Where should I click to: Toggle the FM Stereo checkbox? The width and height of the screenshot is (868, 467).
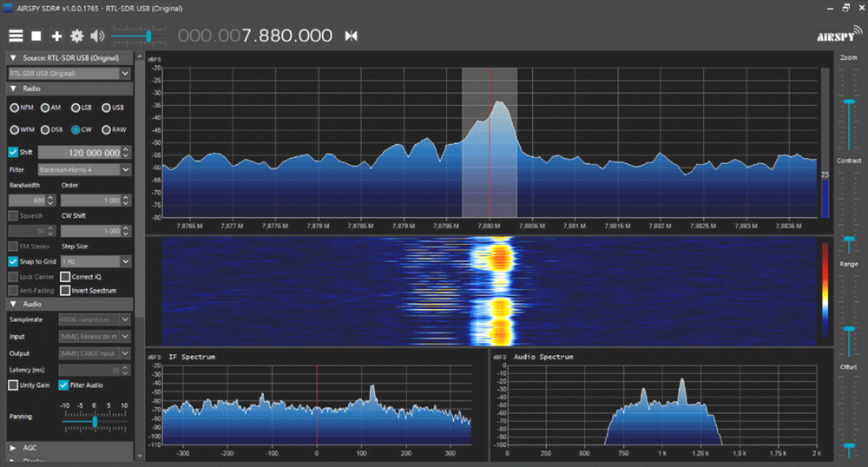click(13, 247)
